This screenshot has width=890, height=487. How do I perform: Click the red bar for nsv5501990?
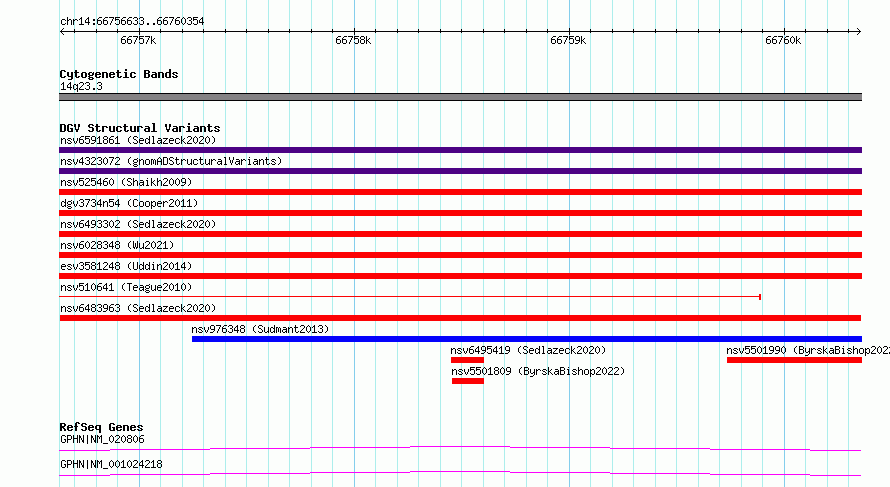(x=794, y=360)
